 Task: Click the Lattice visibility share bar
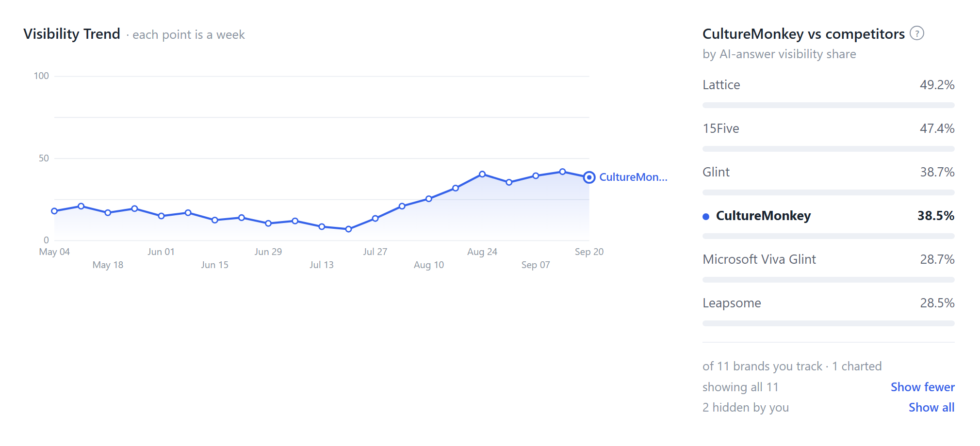[828, 105]
